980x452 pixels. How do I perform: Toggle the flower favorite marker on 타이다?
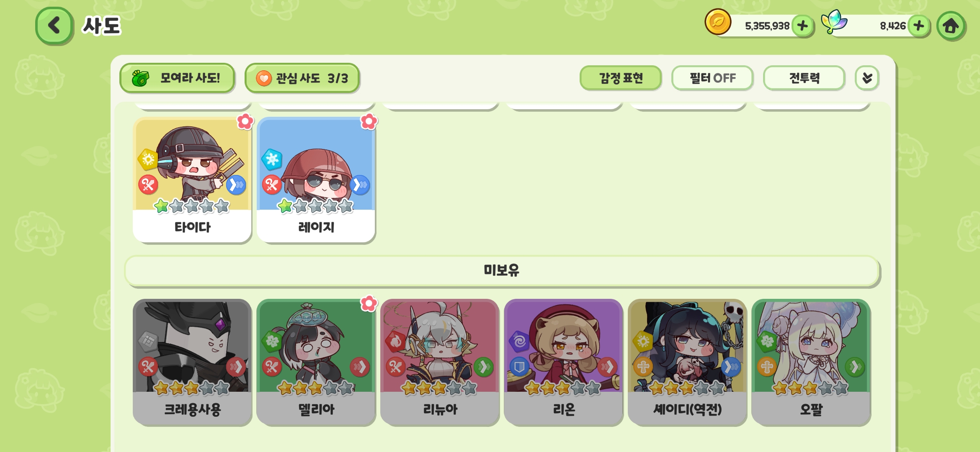(x=245, y=121)
